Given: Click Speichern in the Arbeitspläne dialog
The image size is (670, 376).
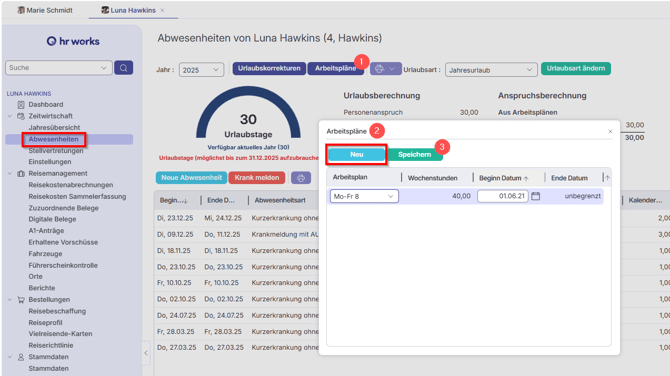Looking at the screenshot, I should click(x=414, y=155).
